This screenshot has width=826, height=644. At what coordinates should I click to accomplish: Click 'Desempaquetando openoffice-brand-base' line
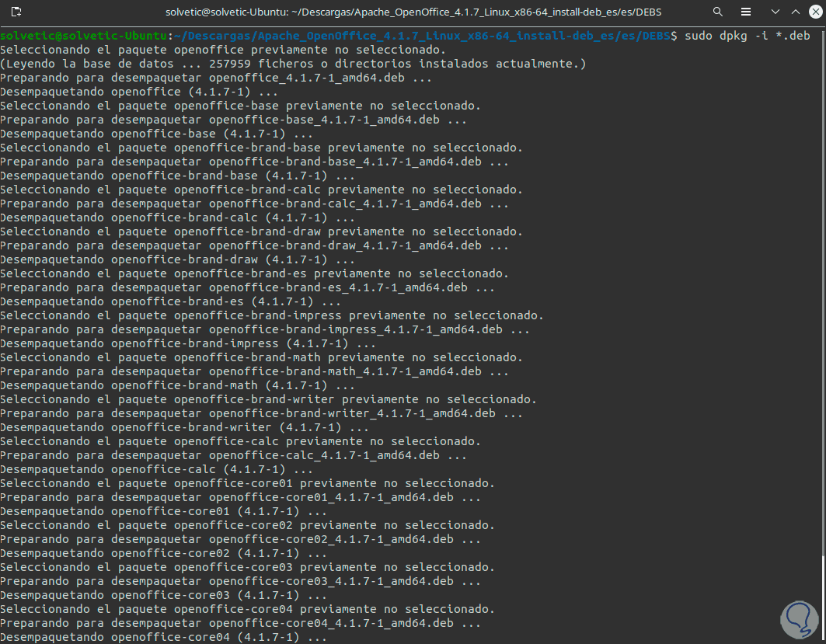[177, 176]
